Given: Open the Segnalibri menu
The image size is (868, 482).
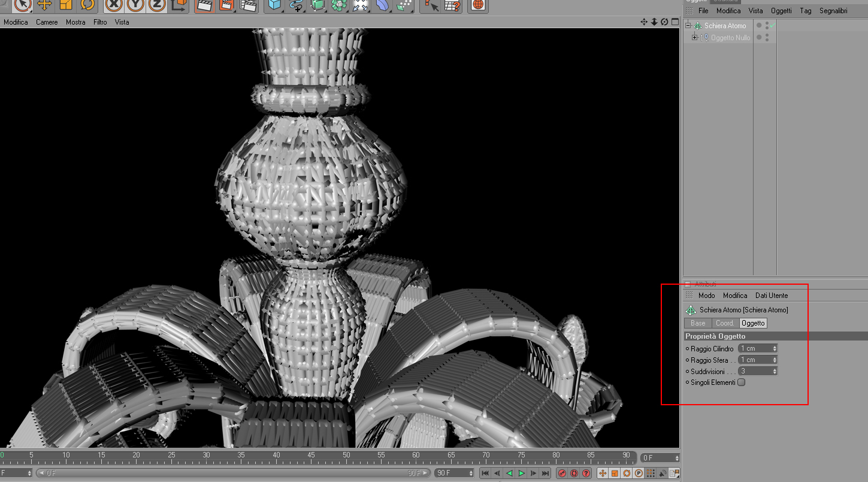Looking at the screenshot, I should pos(834,11).
